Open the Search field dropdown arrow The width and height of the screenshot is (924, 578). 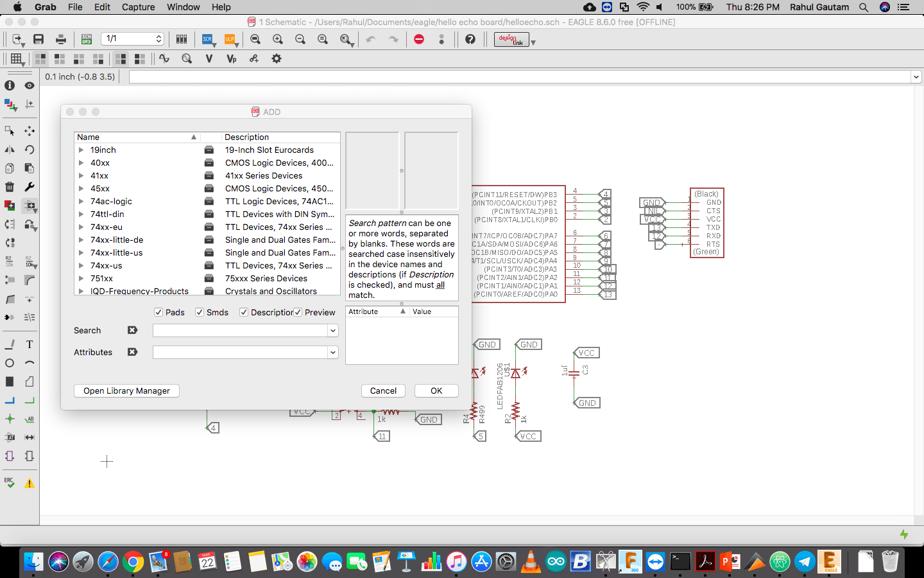pos(332,330)
